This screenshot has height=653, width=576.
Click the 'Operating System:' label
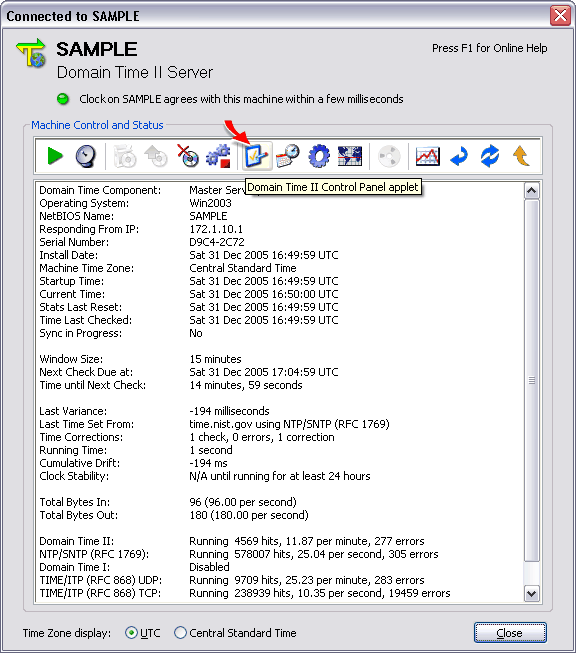(x=84, y=203)
